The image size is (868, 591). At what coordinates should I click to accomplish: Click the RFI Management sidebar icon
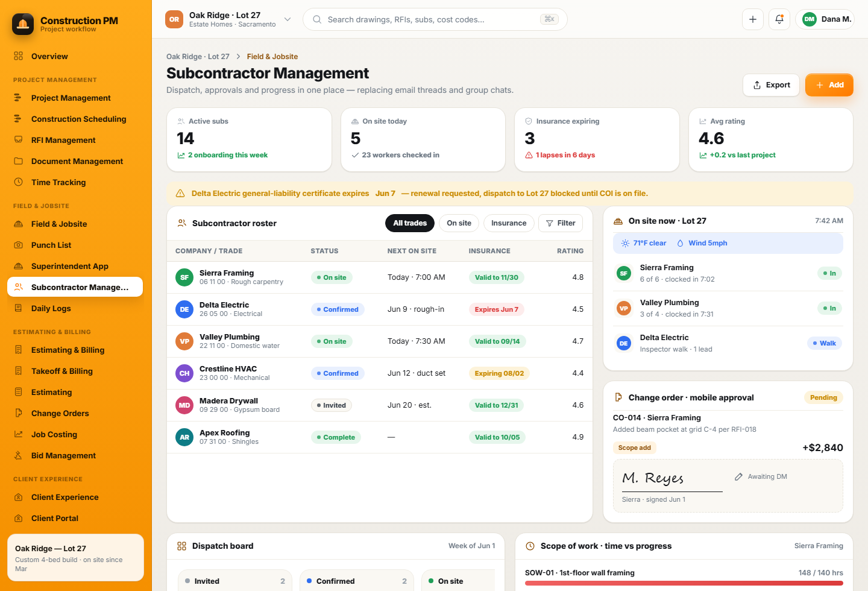(18, 140)
